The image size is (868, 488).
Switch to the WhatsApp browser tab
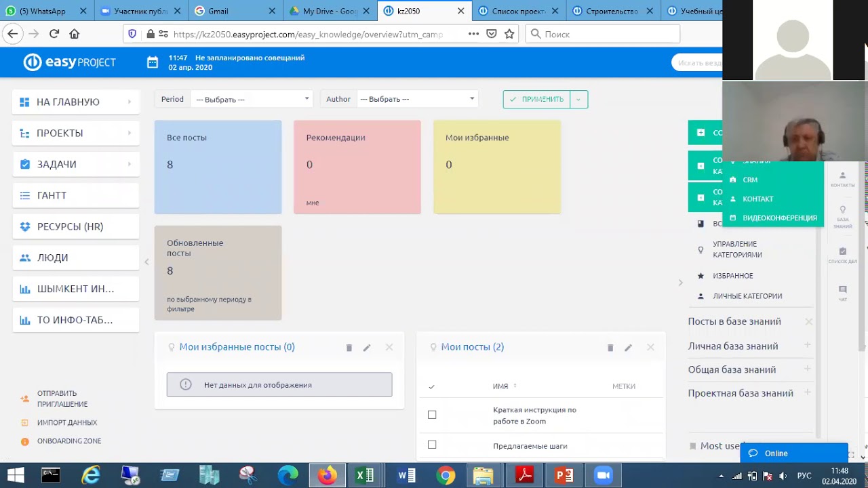46,11
